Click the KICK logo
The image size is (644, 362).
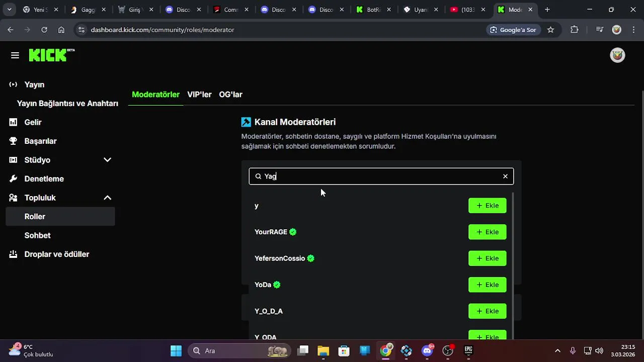pyautogui.click(x=51, y=55)
